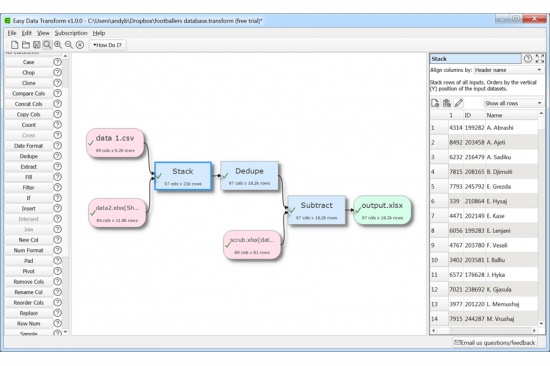Select the Stack transform node

[183, 176]
